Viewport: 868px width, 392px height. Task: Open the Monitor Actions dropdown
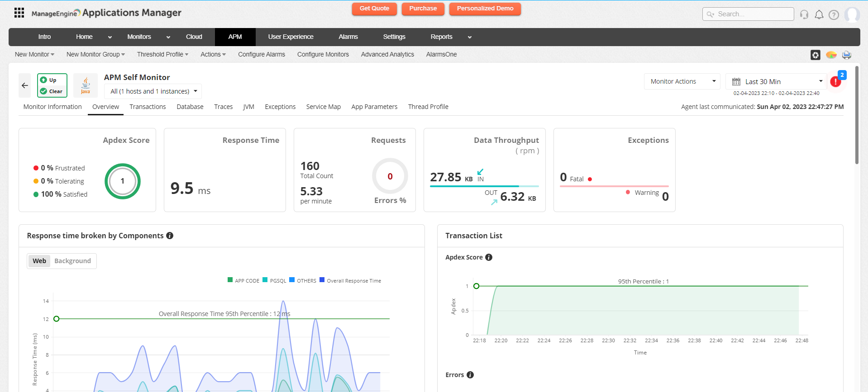[682, 81]
